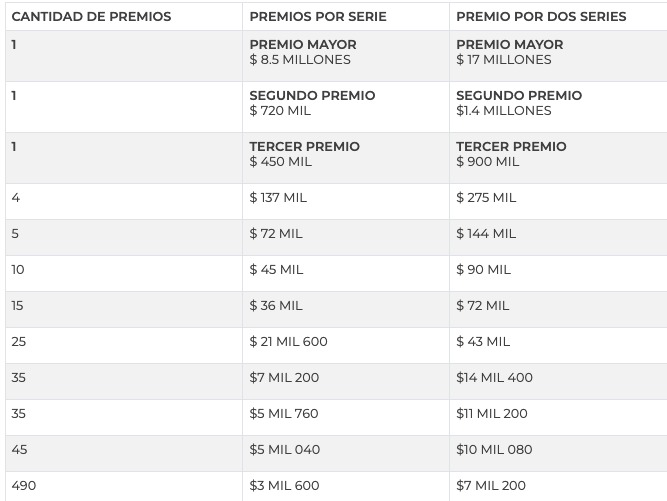667x501 pixels.
Task: Click the $1.4 MILLONES segundo premio cell
Action: [558, 107]
